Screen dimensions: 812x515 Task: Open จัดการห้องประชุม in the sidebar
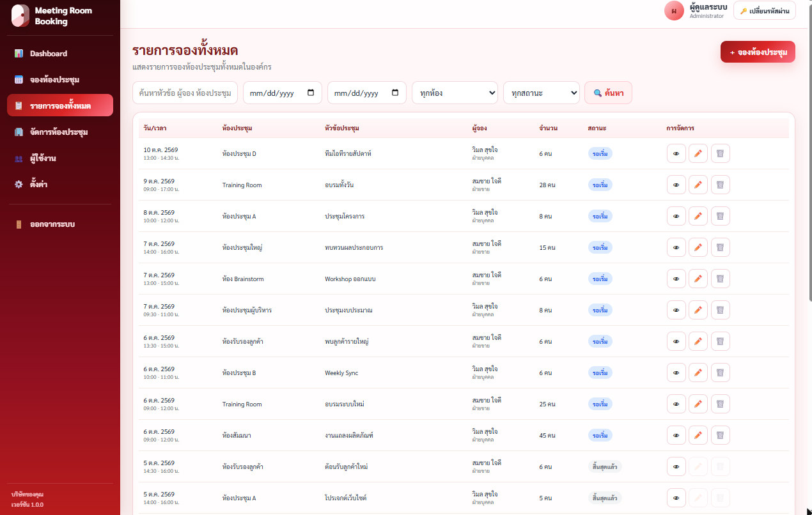coord(60,132)
